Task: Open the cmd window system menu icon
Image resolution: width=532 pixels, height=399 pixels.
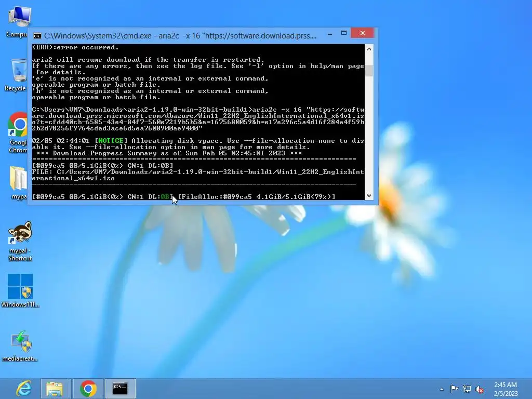Action: click(37, 36)
